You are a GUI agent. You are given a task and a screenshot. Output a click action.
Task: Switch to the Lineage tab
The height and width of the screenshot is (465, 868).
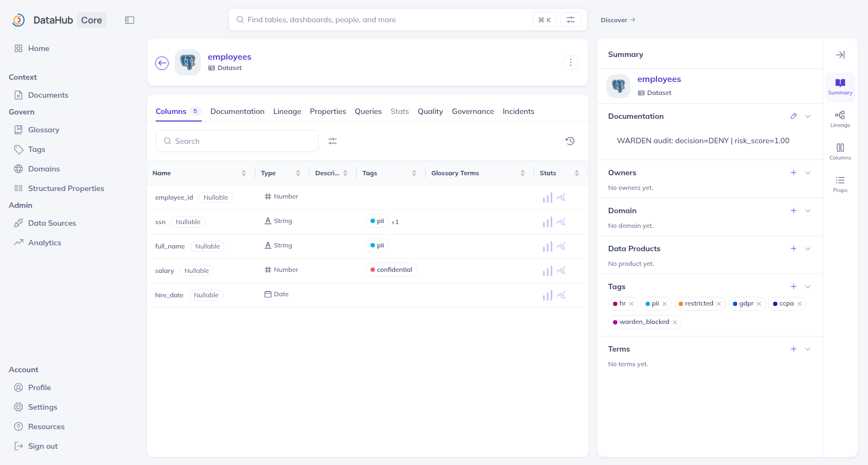pos(287,111)
